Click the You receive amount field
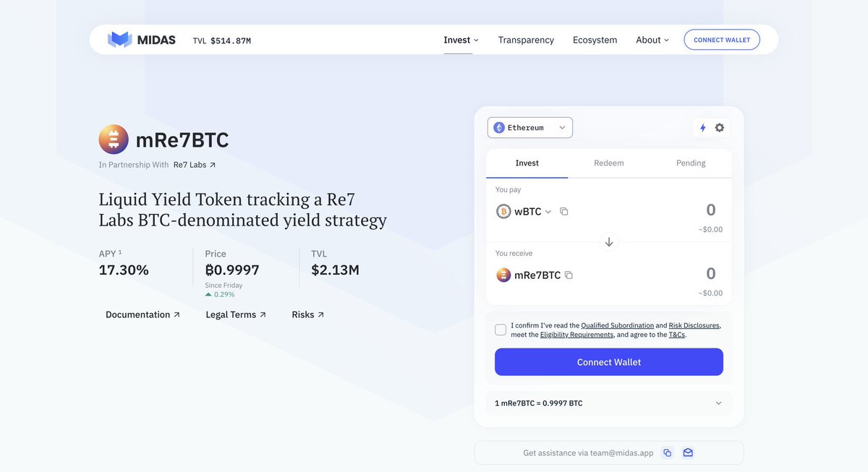The width and height of the screenshot is (868, 472). coord(711,274)
